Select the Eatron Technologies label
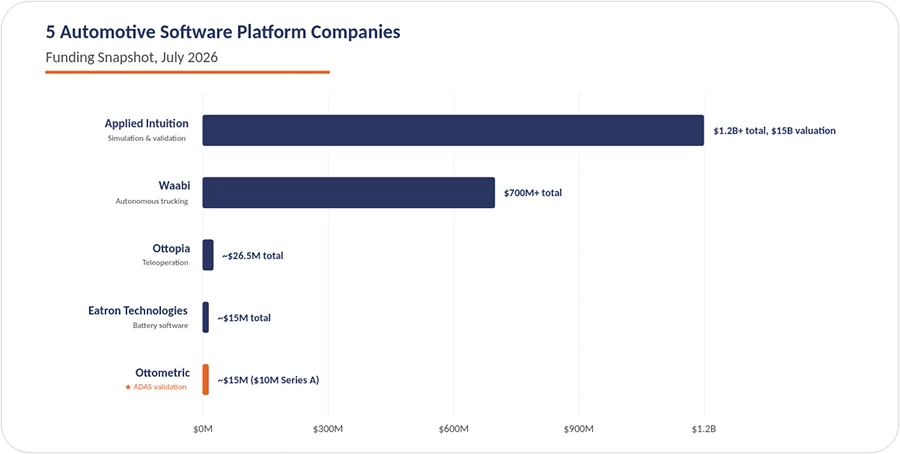 click(138, 311)
